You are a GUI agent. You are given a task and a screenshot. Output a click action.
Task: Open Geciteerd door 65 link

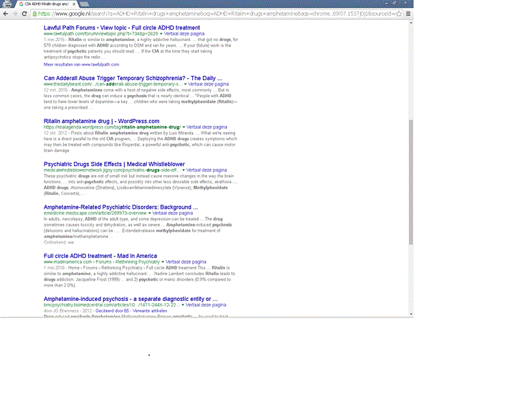click(112, 311)
